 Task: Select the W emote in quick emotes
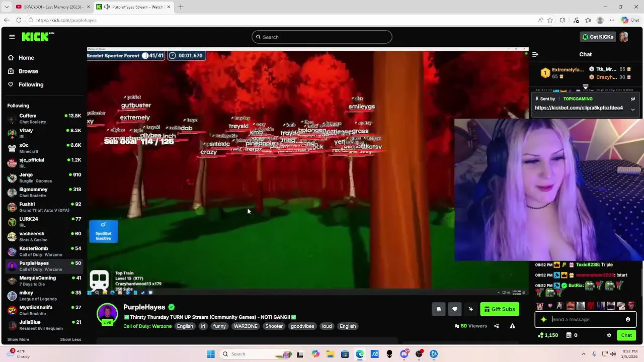(540, 306)
